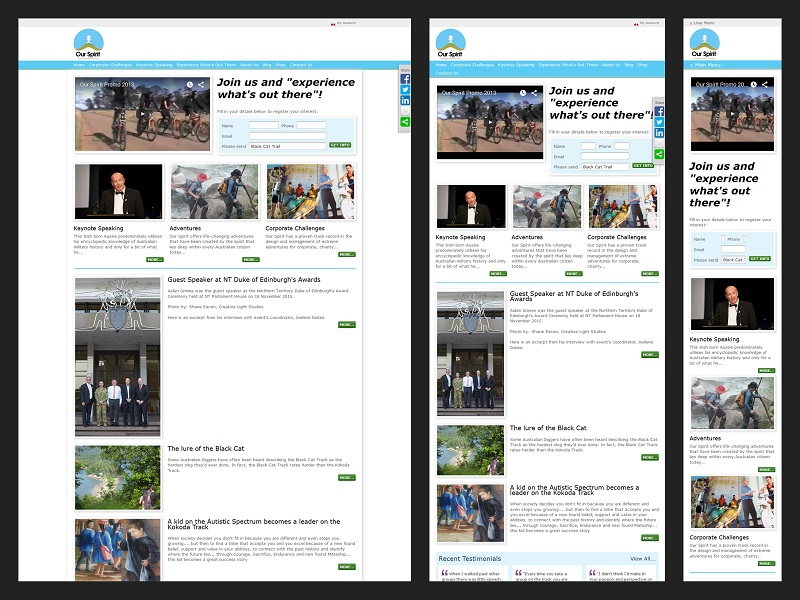The image size is (800, 600).
Task: Open 'Please send' dropdown in left desktop form
Action: [287, 146]
